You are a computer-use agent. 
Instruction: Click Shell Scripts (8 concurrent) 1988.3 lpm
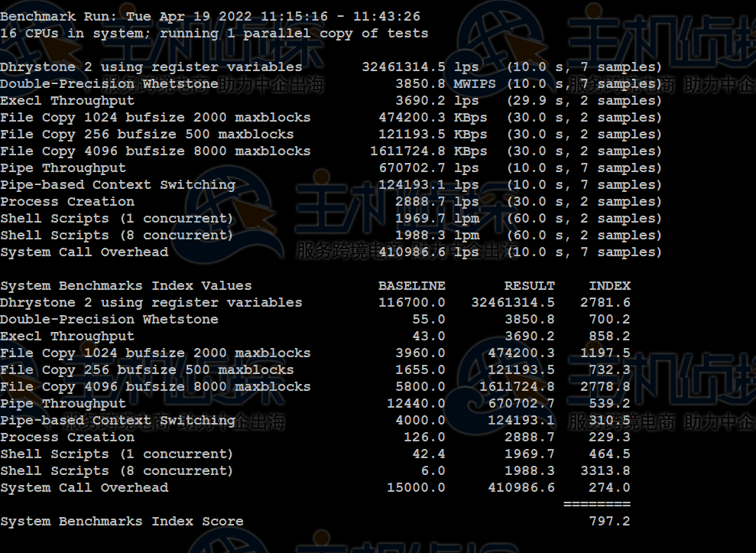(x=436, y=236)
